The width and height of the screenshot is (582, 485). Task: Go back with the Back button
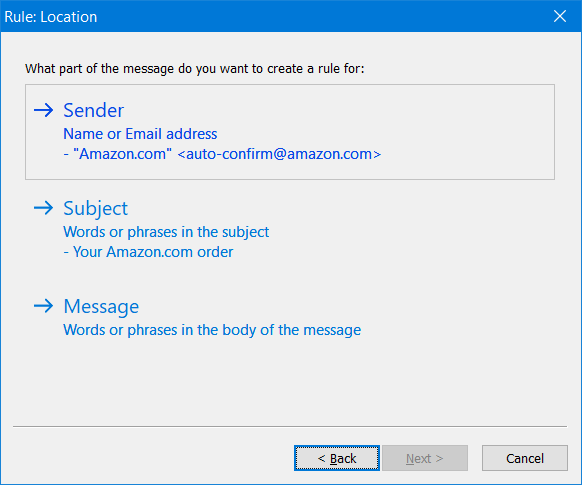tap(337, 458)
